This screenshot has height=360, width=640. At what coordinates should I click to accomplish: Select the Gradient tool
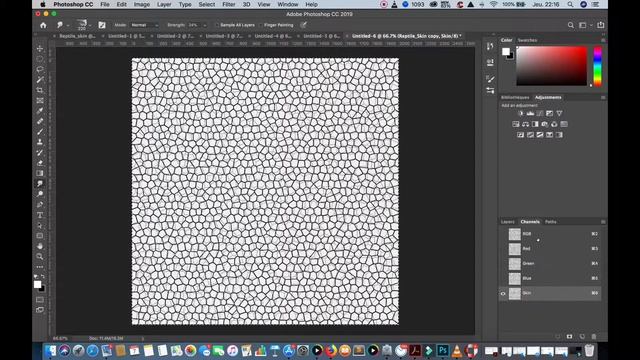pyautogui.click(x=40, y=173)
